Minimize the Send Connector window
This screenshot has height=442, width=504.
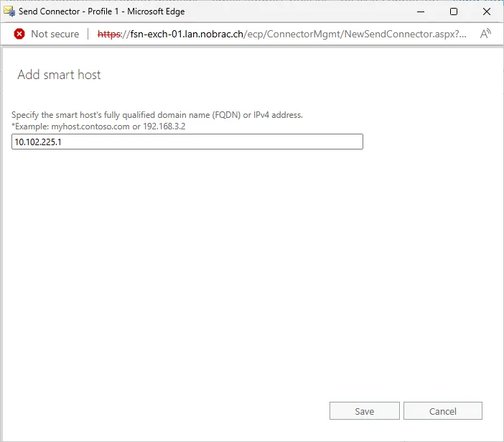[421, 11]
